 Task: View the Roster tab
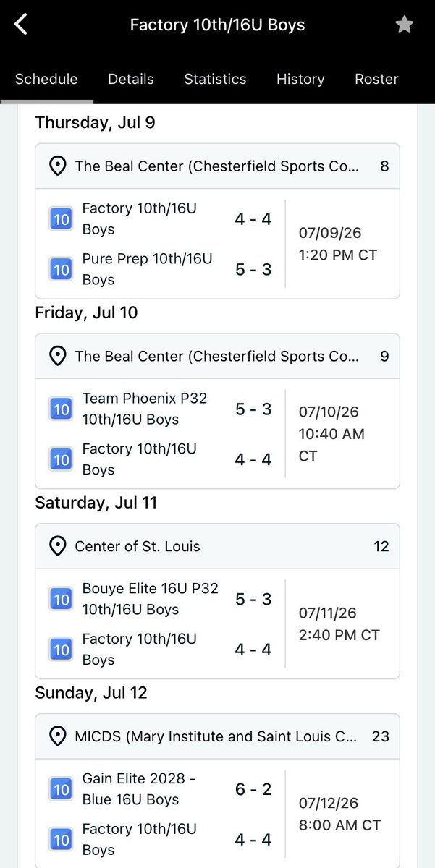click(376, 79)
